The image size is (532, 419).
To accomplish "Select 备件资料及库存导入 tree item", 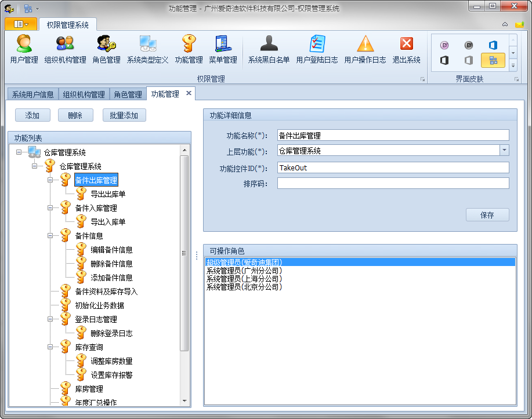I will click(106, 291).
